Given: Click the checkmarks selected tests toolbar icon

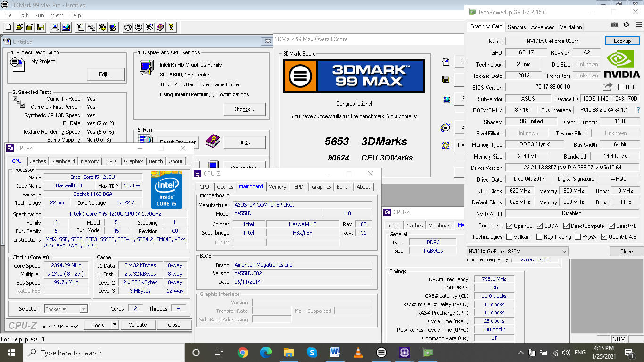Looking at the screenshot, I should pos(91,27).
